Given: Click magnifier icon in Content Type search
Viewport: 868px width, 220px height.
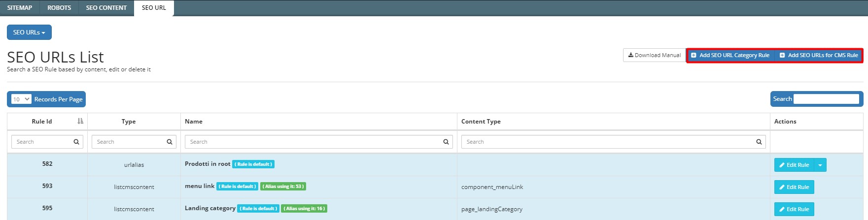Looking at the screenshot, I should 759,142.
